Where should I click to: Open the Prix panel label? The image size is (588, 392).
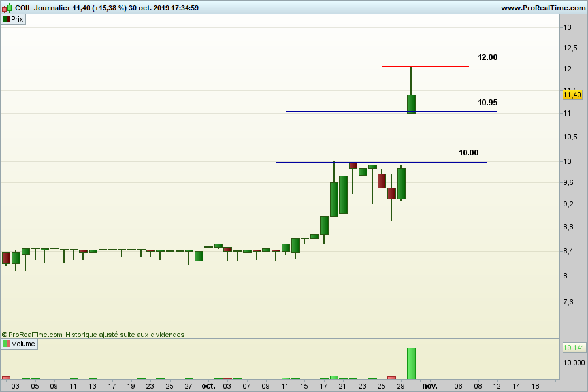(18, 19)
